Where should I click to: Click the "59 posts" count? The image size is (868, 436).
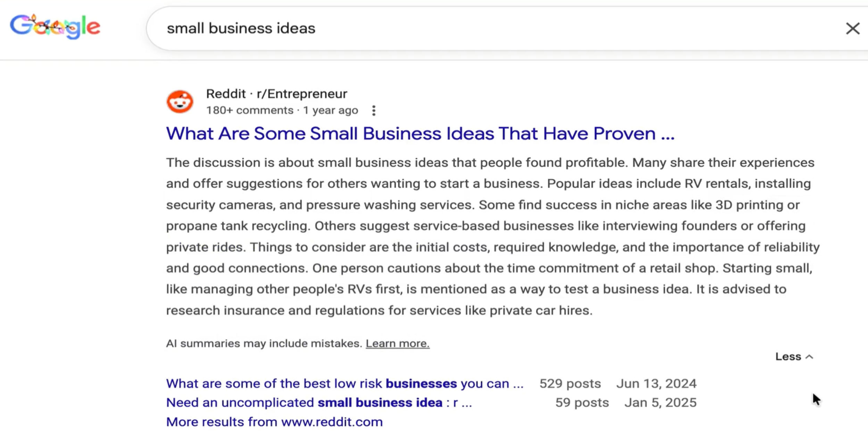[x=582, y=402]
